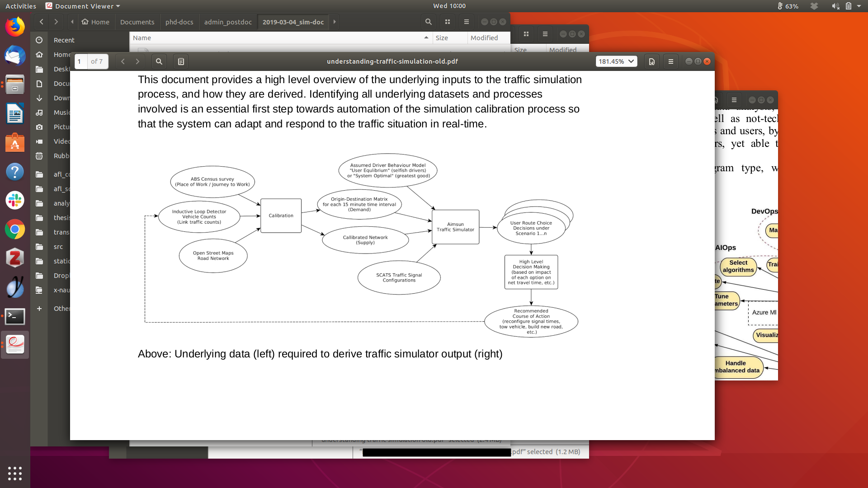Click the page number input field
The image size is (868, 488).
click(x=81, y=61)
